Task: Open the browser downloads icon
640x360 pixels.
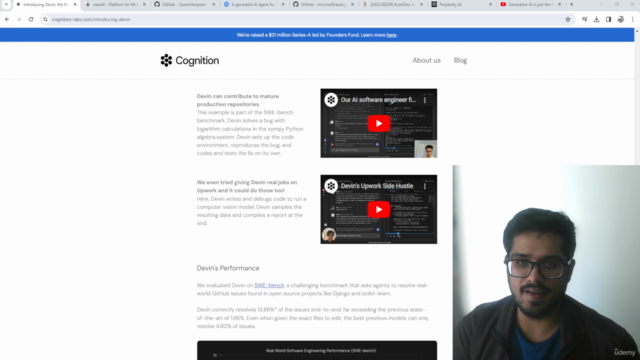Action: [x=596, y=19]
